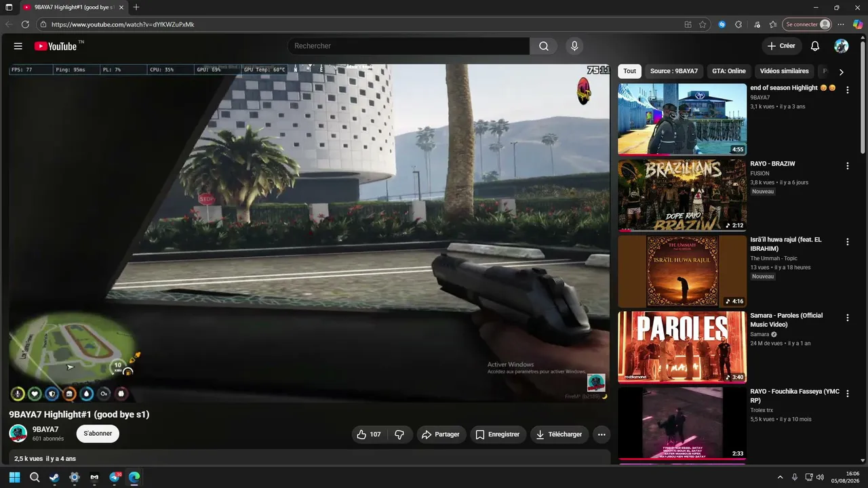Open the 9BAYA7 channel name below video
This screenshot has width=868, height=488.
tap(45, 430)
